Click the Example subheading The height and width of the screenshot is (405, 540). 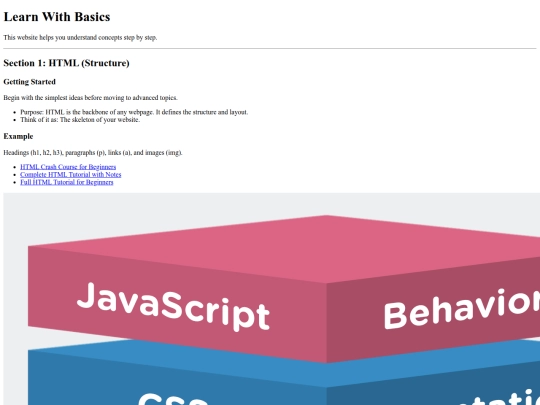coord(18,136)
